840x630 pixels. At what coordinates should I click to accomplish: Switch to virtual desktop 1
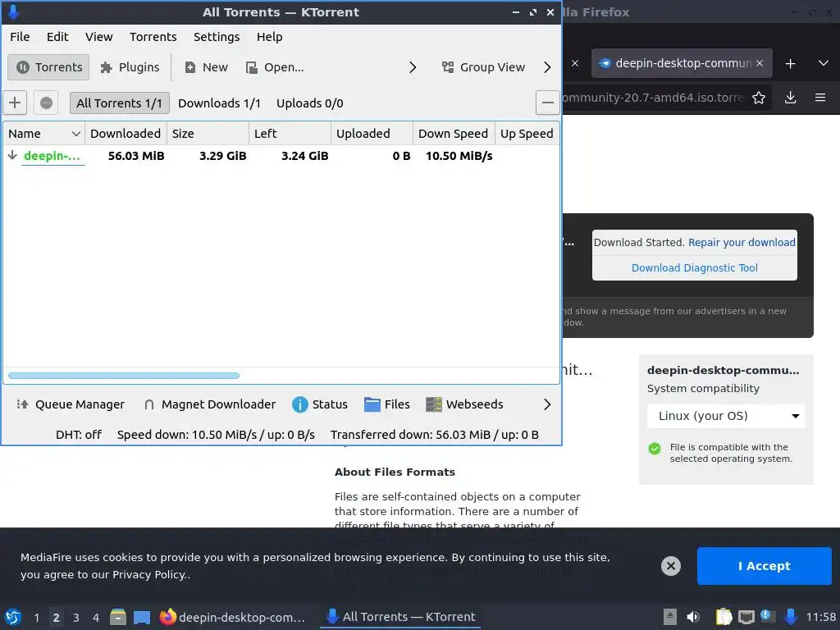[36, 617]
